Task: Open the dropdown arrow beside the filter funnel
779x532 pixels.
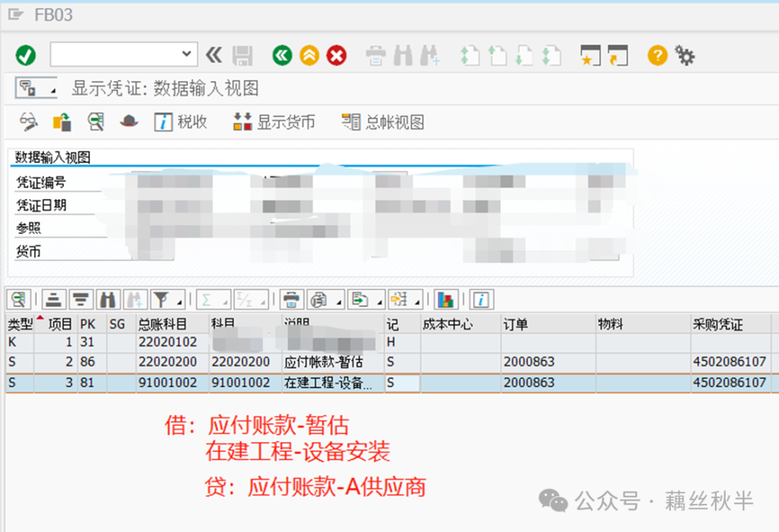Action: [x=180, y=302]
